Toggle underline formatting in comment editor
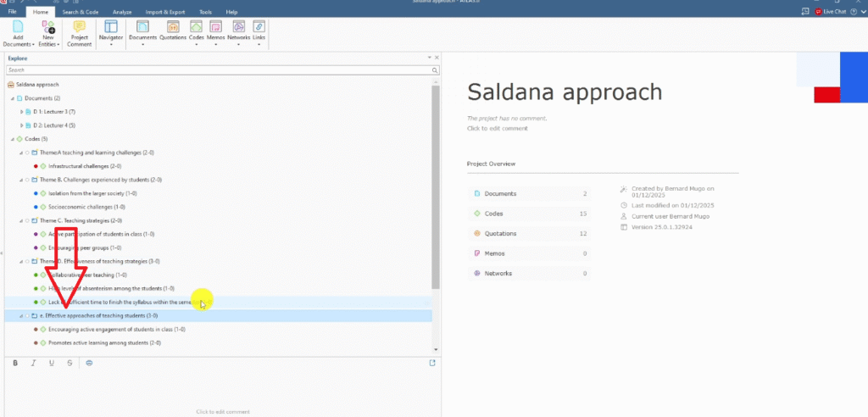 (x=52, y=363)
